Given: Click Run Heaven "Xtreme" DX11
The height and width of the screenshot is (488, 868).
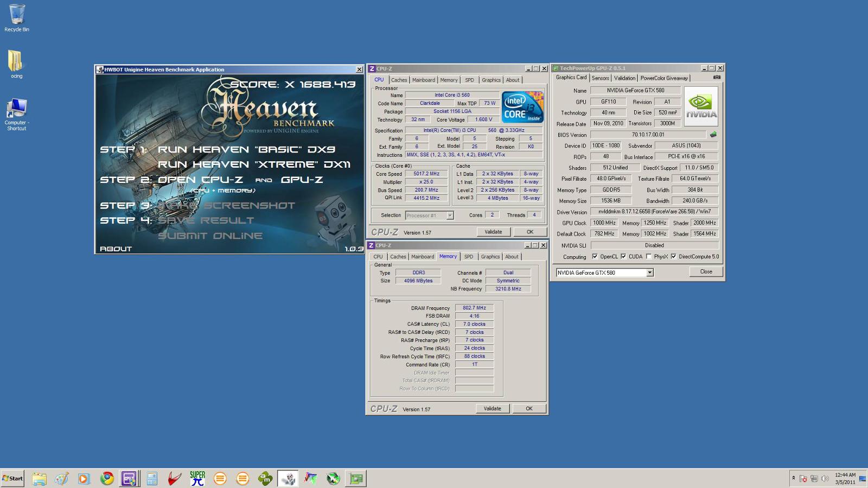Looking at the screenshot, I should [x=254, y=164].
